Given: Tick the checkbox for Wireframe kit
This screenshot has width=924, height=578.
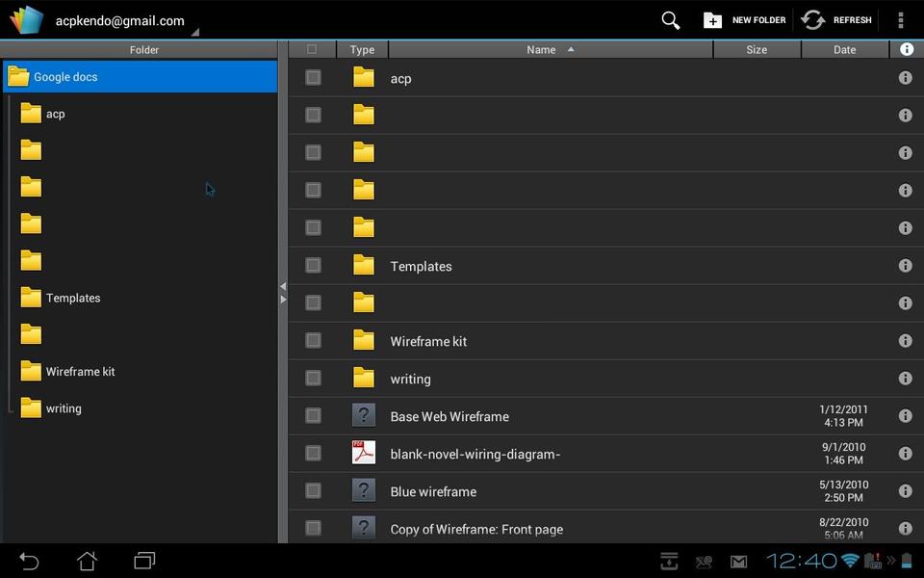Looking at the screenshot, I should pyautogui.click(x=313, y=340).
